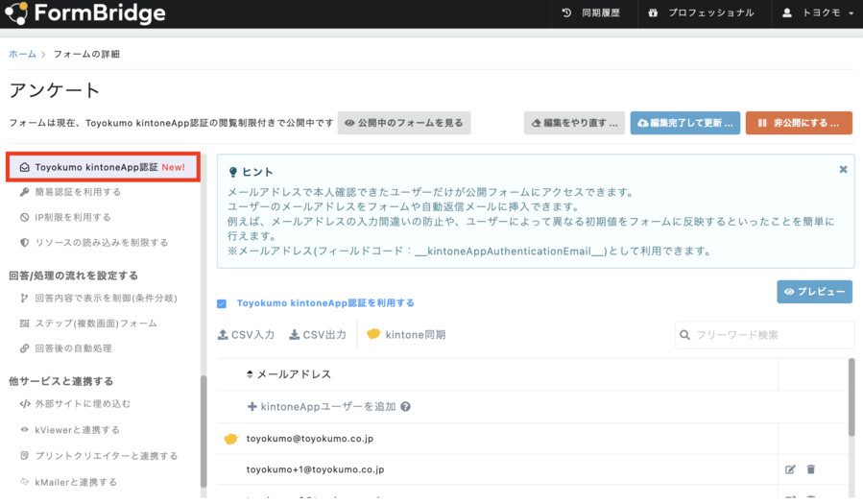Screen dimensions: 863x504
Task: Click the FormBridge logo icon
Action: click(x=16, y=13)
